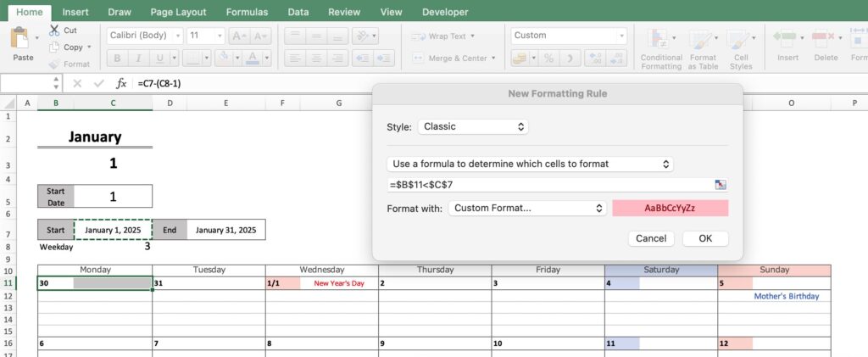The height and width of the screenshot is (357, 868).
Task: Open the Cell Styles gallery
Action: [740, 48]
